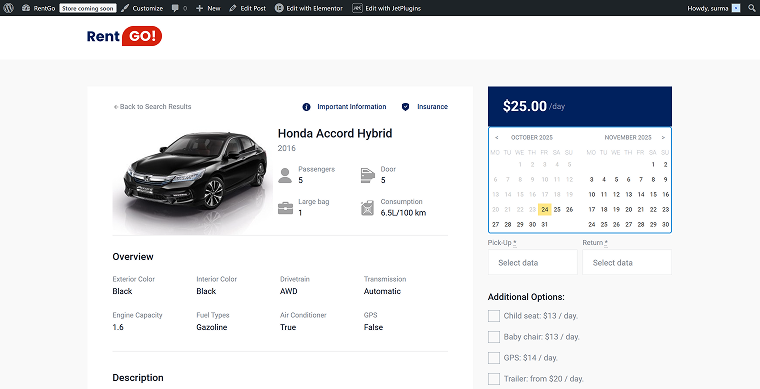
Task: Click the Additional Options heading
Action: [x=526, y=297]
